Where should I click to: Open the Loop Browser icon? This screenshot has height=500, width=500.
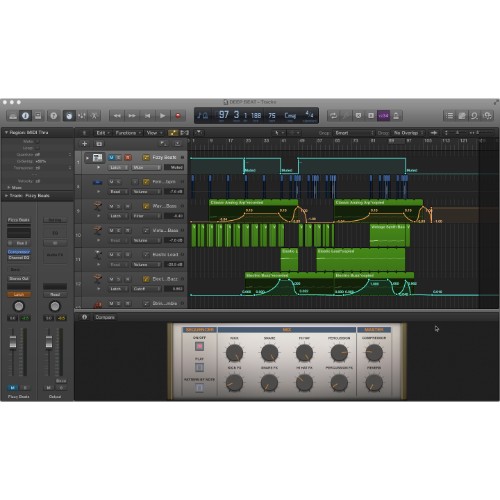point(474,116)
